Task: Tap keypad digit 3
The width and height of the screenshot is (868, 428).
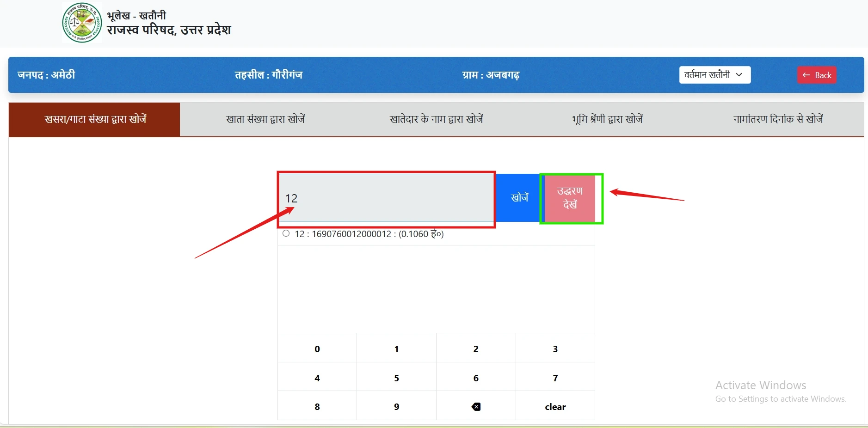Action: pos(555,349)
